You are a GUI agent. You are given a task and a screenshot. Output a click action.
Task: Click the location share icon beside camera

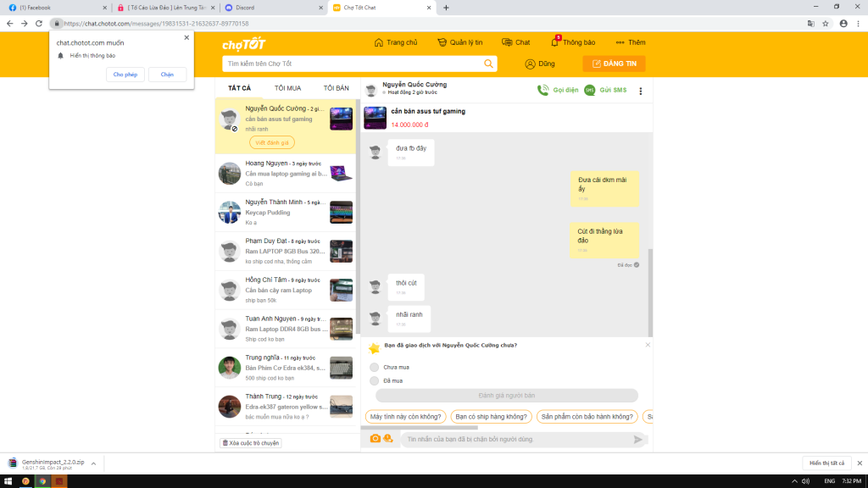point(388,439)
